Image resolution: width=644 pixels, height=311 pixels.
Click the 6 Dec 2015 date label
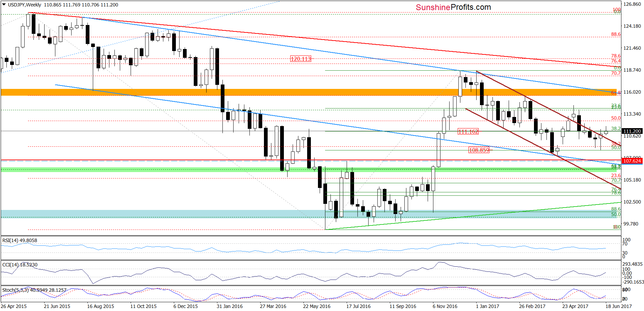[x=186, y=306]
